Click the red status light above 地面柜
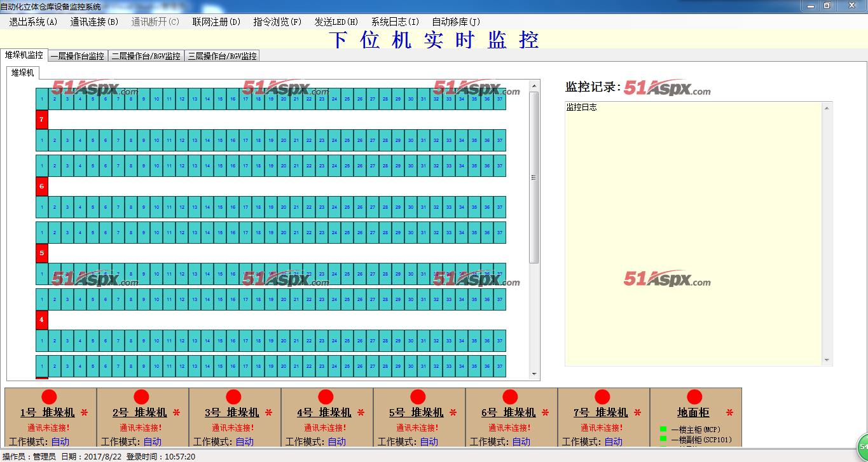Screen dimensions: 868x462 pyautogui.click(x=694, y=397)
